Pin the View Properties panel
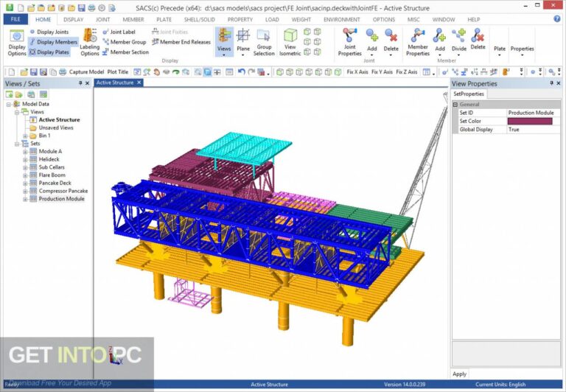 click(551, 83)
